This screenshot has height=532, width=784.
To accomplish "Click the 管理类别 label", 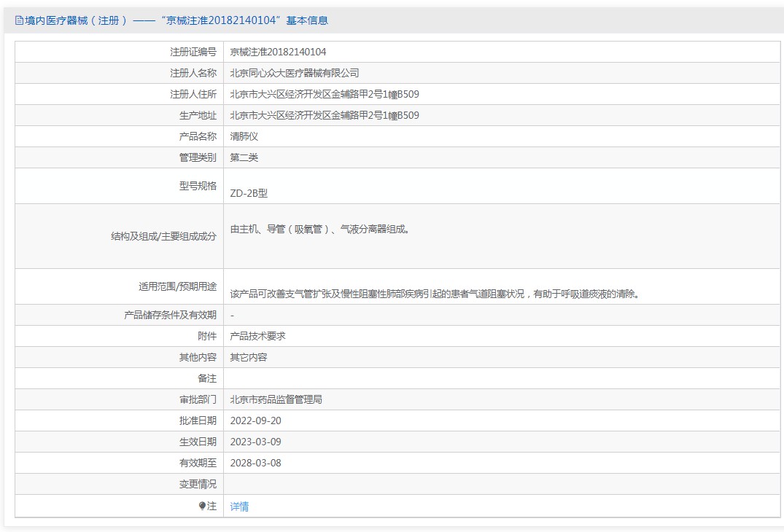I will pos(198,158).
